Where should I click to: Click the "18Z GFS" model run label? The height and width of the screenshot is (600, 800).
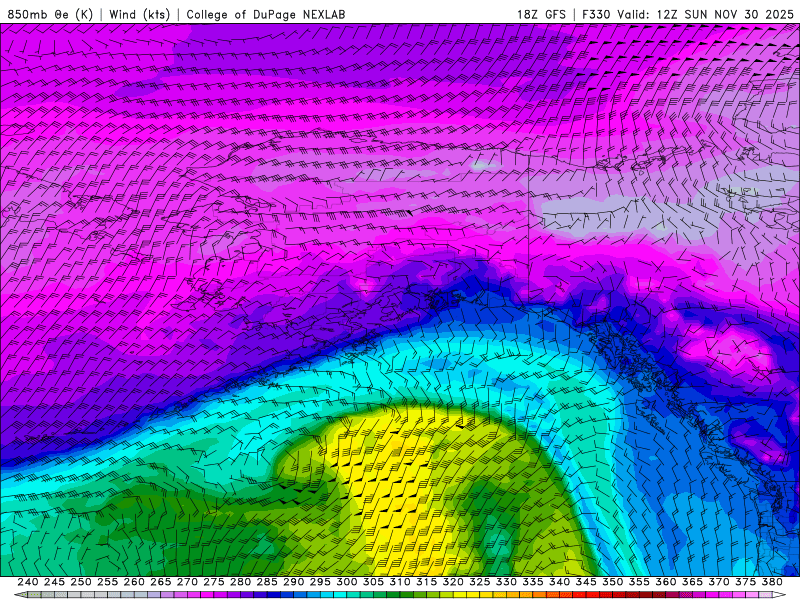click(x=541, y=14)
